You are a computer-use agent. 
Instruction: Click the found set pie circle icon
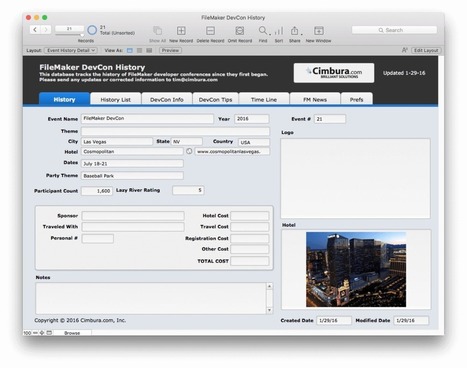92,30
